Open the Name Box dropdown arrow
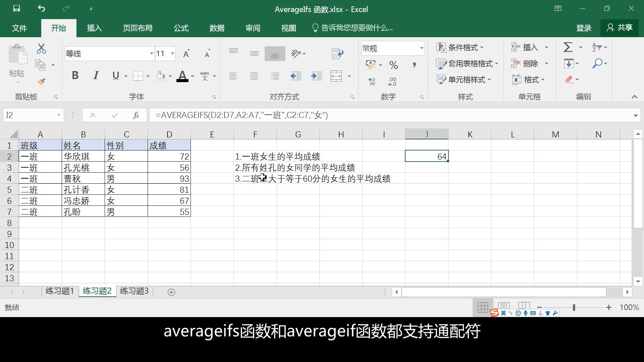 coord(59,115)
